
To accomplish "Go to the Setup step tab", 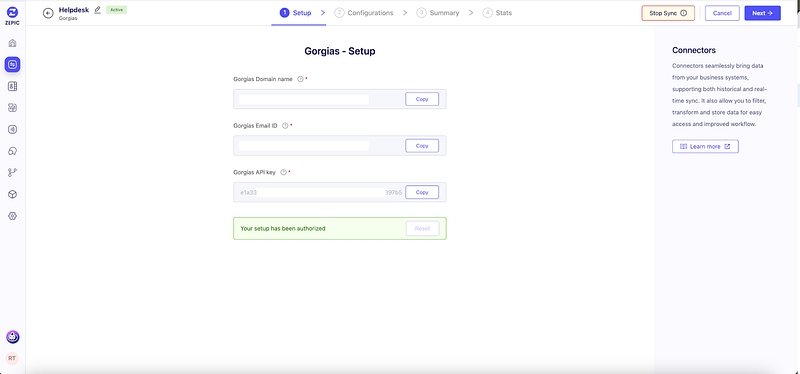I will point(295,13).
